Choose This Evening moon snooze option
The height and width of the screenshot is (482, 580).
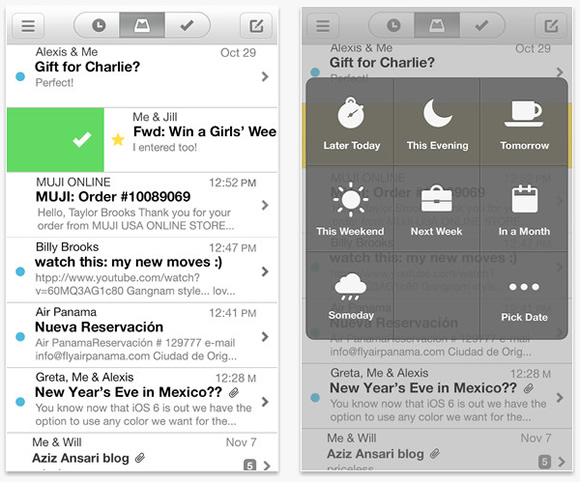click(437, 123)
